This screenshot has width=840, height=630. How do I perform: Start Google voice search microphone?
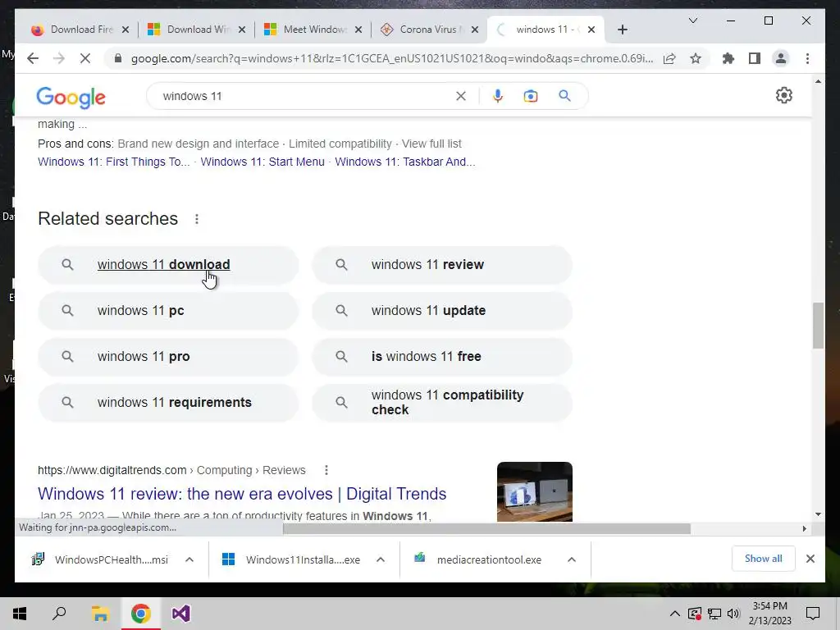[498, 96]
